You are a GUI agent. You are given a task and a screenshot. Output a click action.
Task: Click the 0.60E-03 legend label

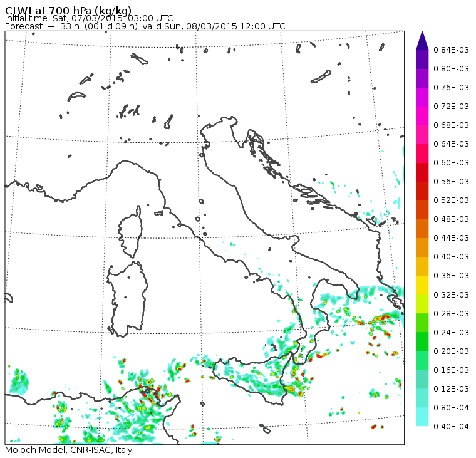pyautogui.click(x=451, y=163)
